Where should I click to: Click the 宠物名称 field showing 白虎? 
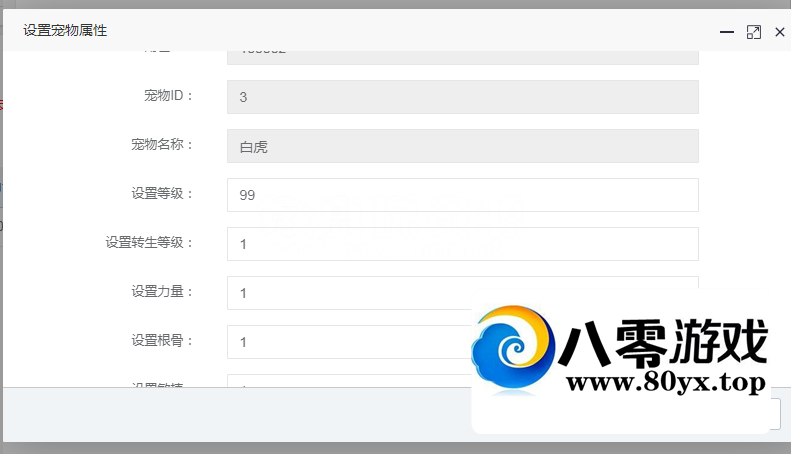[x=463, y=146]
